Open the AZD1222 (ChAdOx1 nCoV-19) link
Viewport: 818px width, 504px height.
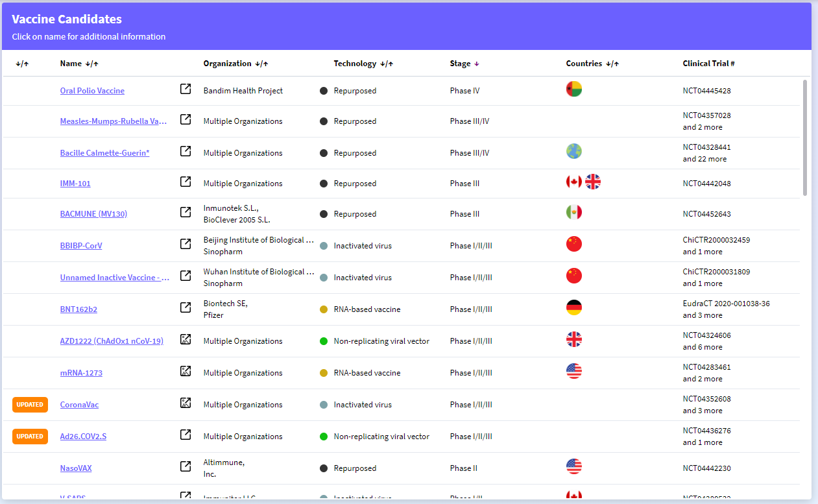tap(112, 341)
